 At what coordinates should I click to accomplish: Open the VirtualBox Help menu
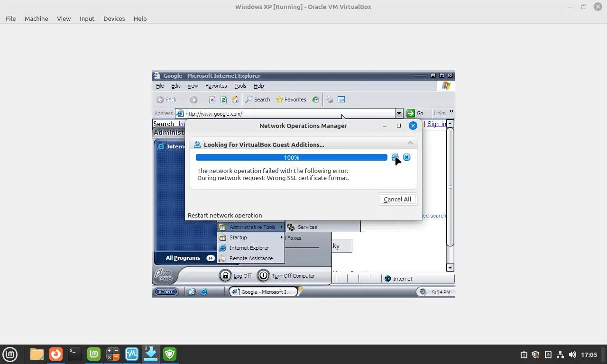point(140,18)
